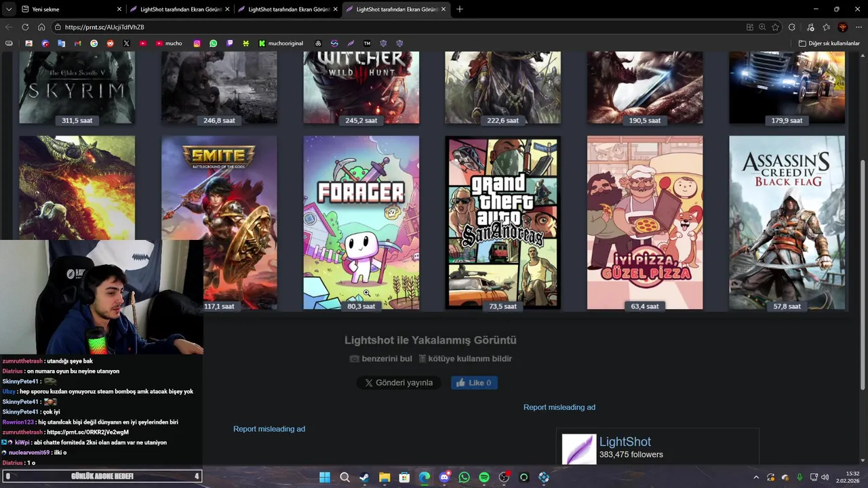
Task: Open the TM bookmark icon
Action: (367, 43)
